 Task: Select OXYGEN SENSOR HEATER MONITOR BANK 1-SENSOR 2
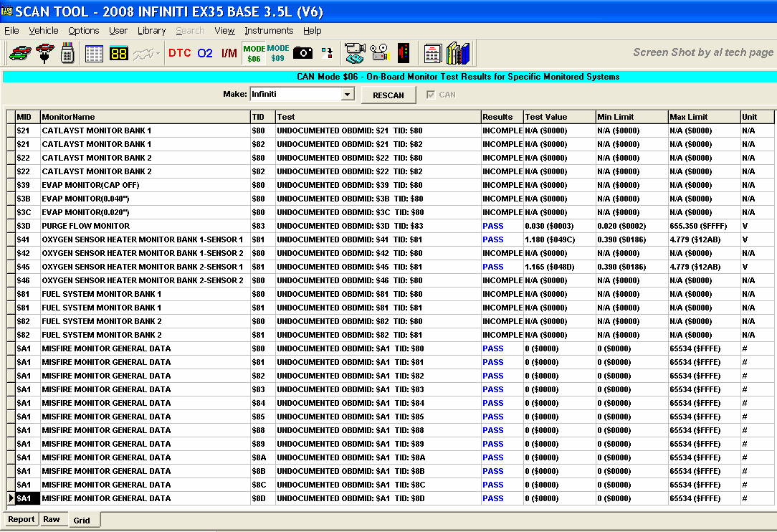[146, 253]
